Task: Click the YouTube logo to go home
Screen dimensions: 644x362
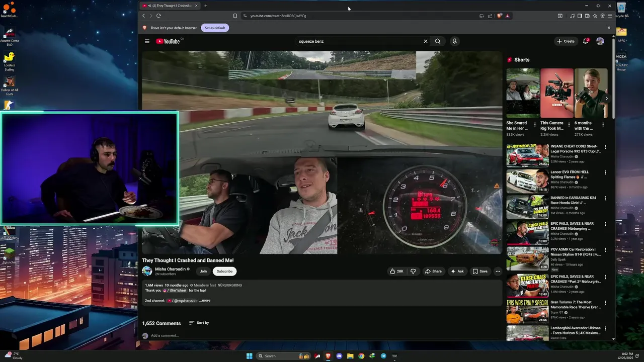Action: coord(168,41)
